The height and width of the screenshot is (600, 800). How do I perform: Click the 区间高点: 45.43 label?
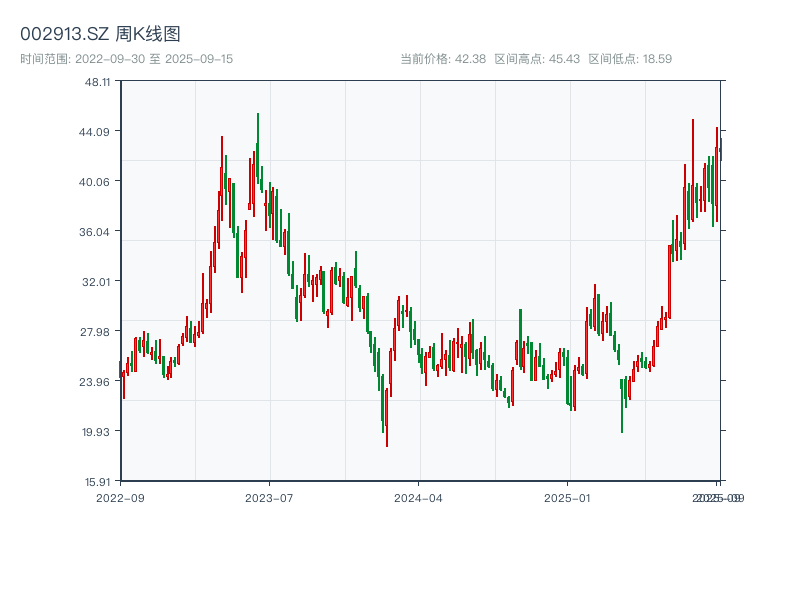point(537,59)
